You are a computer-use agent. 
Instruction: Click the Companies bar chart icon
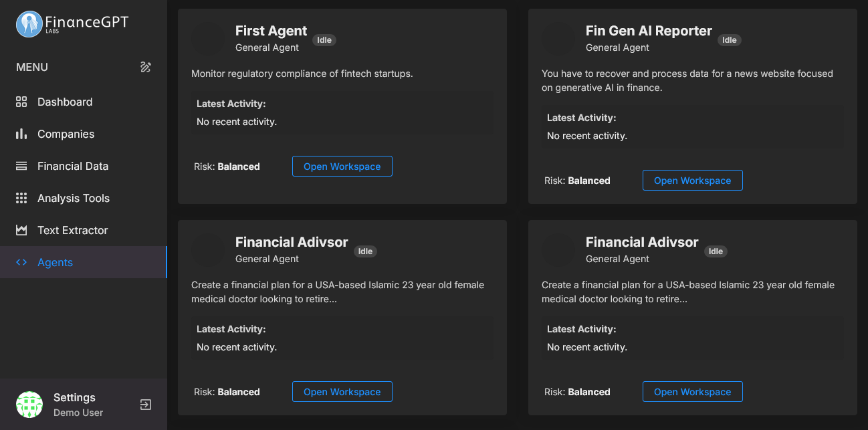click(x=21, y=134)
